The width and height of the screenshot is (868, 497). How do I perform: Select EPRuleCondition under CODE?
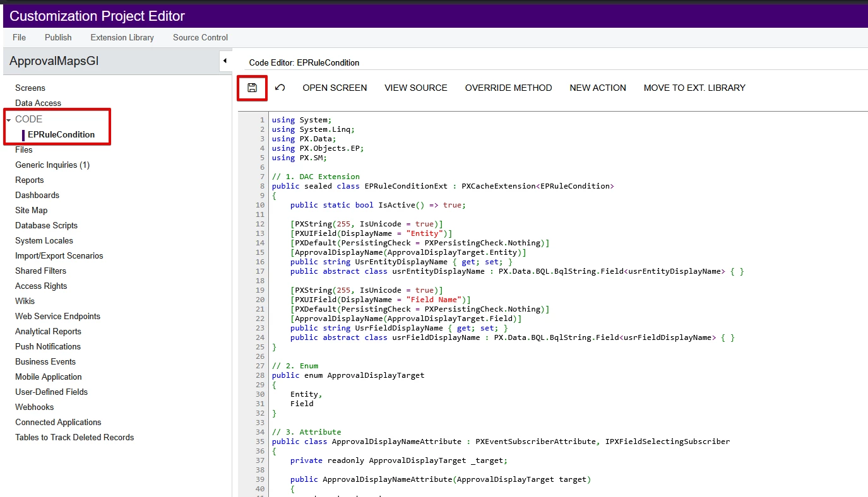[61, 134]
